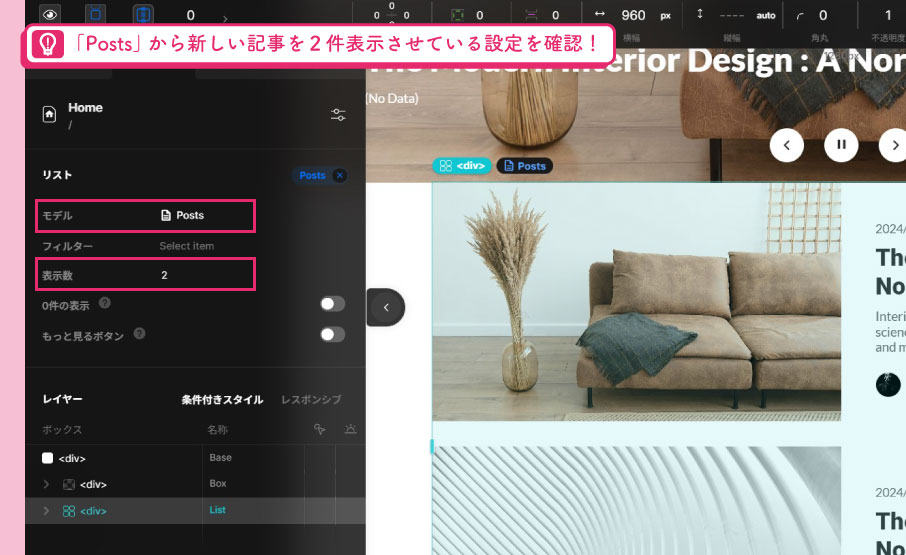Click the padding box icon in toolbar
906x555 pixels.
(x=458, y=15)
